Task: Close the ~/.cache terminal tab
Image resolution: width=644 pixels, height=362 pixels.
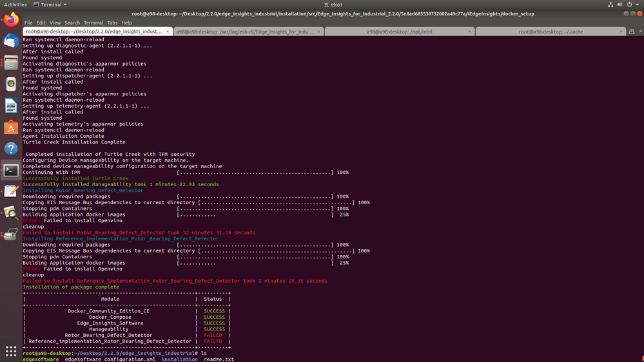Action: tap(621, 32)
